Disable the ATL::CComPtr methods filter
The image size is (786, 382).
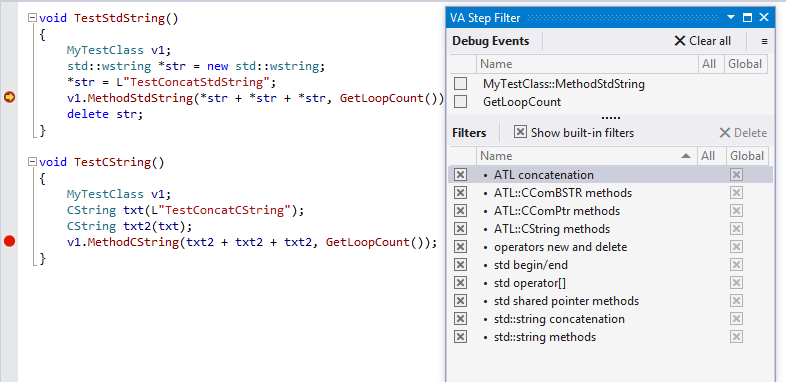(460, 211)
